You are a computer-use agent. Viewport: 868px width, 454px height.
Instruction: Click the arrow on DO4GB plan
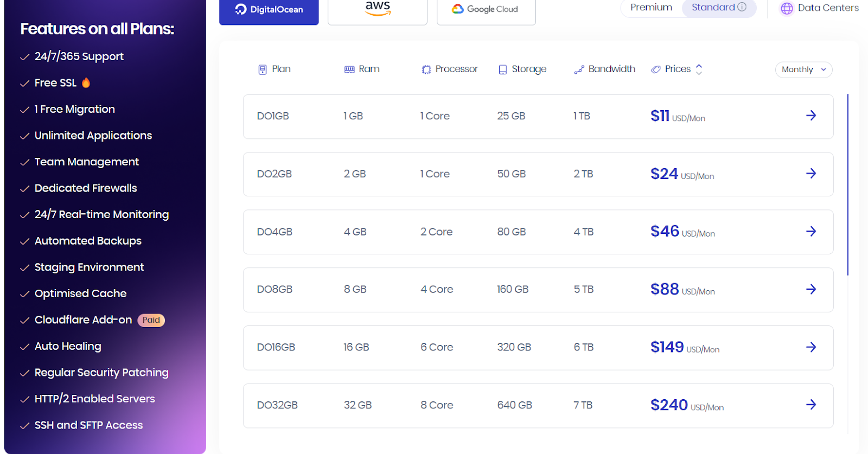(811, 232)
